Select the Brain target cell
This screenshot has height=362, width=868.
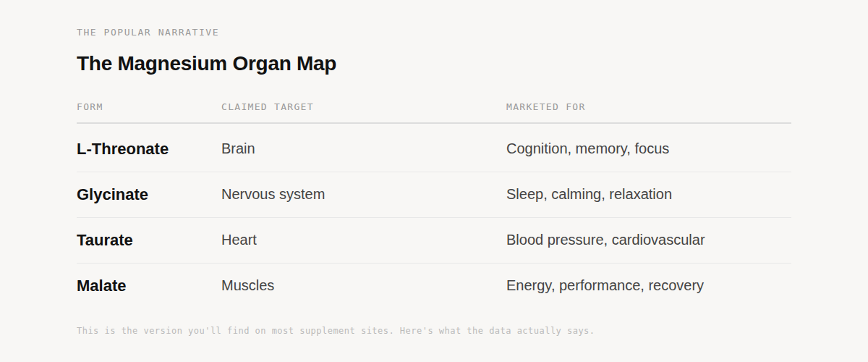238,149
